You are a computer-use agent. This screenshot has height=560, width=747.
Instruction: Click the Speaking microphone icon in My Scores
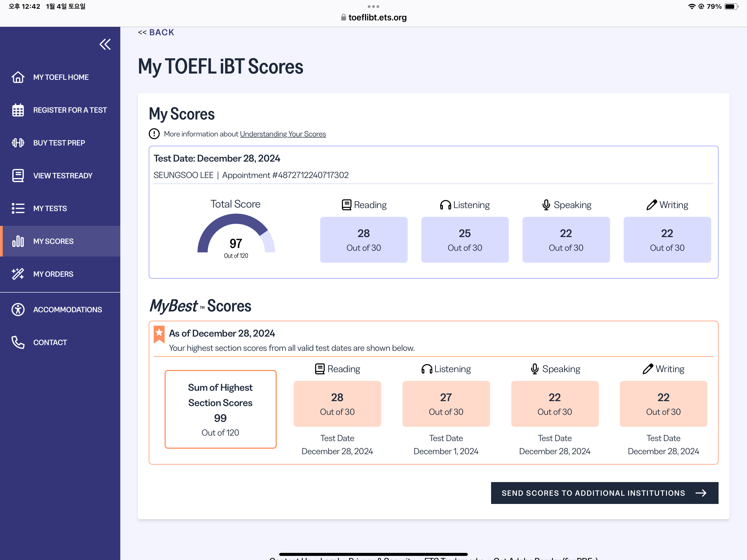[x=546, y=205]
